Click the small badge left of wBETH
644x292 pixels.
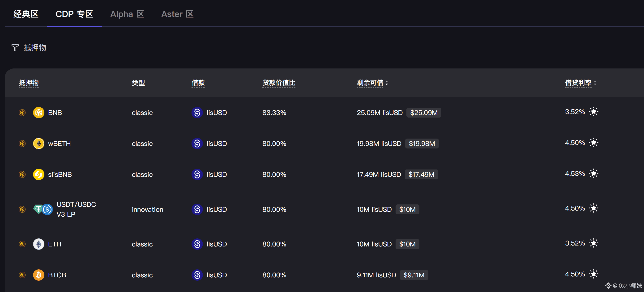22,144
